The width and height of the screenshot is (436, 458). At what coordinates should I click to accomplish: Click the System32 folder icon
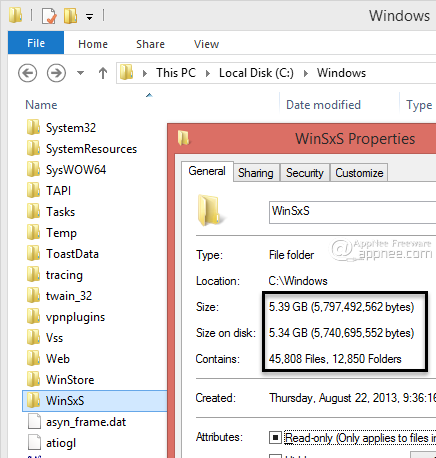point(33,127)
